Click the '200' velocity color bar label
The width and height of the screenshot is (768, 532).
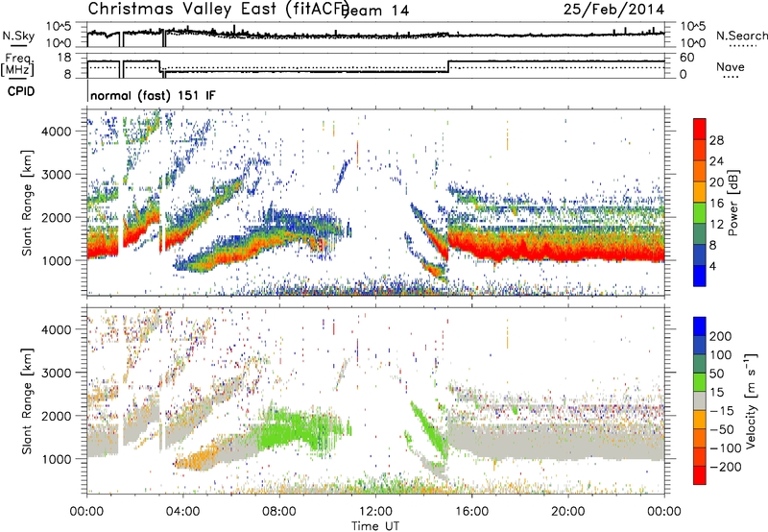pyautogui.click(x=720, y=336)
